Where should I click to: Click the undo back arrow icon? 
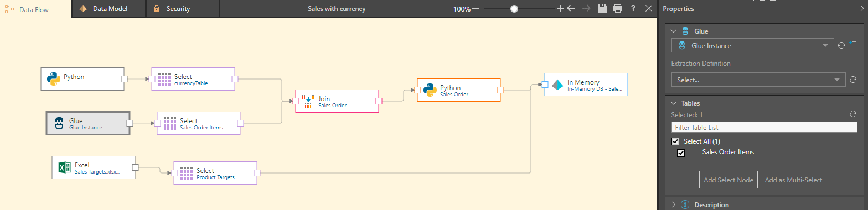pos(571,9)
